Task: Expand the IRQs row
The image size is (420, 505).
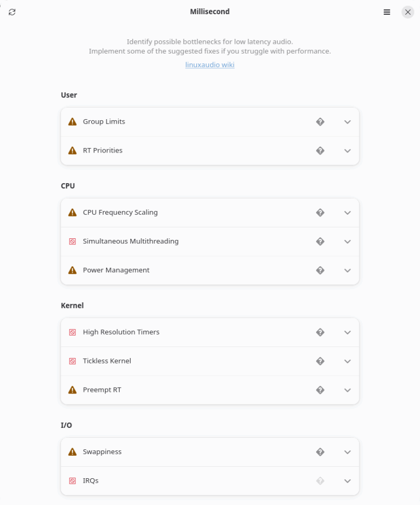Action: pos(347,481)
